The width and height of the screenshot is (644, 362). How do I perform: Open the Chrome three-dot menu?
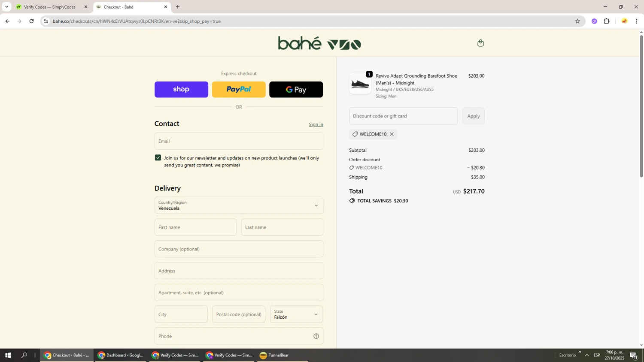637,21
